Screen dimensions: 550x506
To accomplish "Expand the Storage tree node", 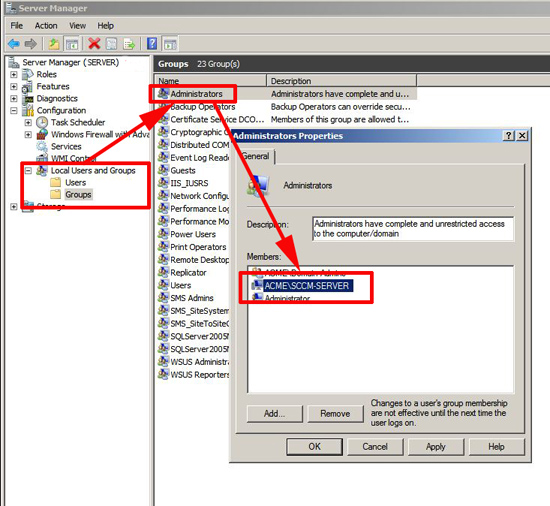I will coord(14,207).
